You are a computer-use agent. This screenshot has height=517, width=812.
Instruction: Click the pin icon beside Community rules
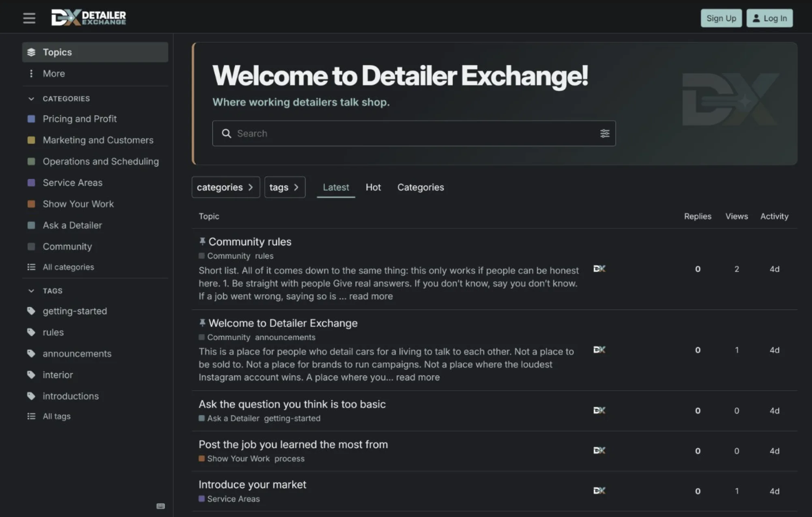(x=202, y=241)
